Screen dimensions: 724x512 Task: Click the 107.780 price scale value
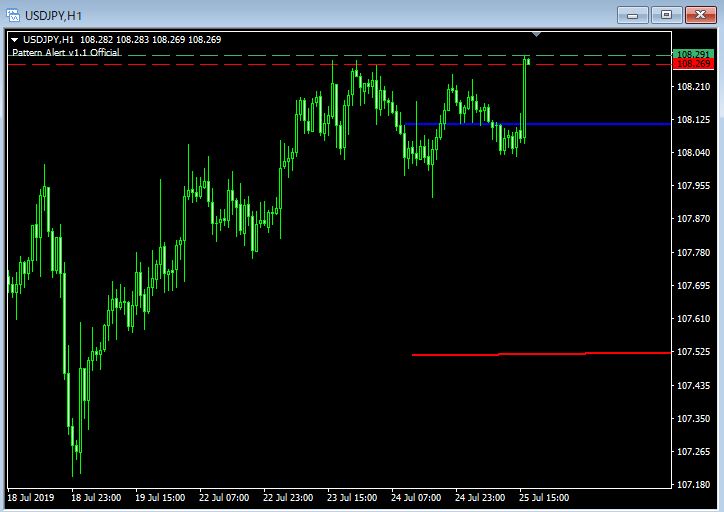coord(693,253)
